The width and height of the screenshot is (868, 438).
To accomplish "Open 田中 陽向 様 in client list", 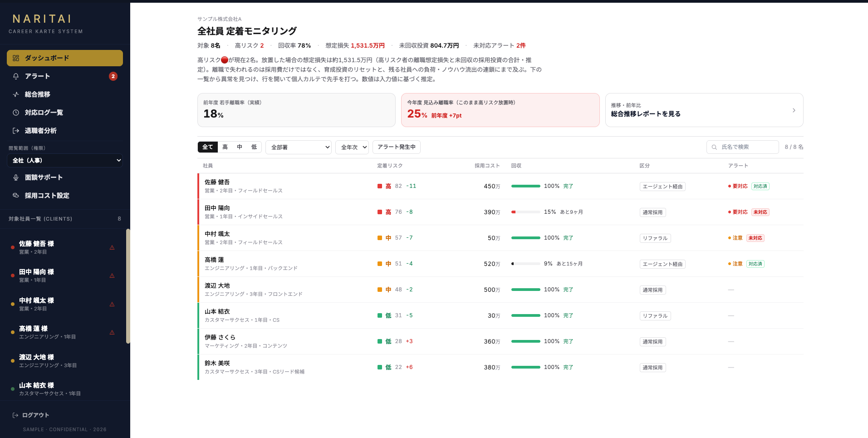I will 64,276.
